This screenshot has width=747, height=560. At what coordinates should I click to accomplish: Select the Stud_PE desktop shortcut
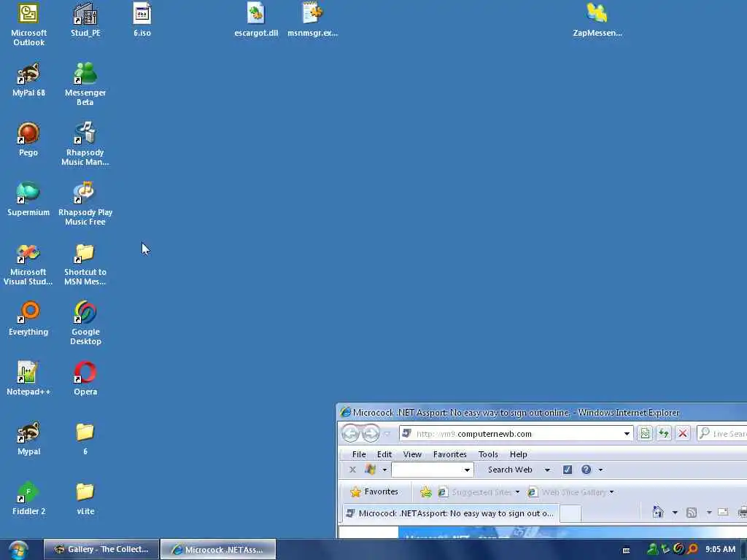pos(85,20)
